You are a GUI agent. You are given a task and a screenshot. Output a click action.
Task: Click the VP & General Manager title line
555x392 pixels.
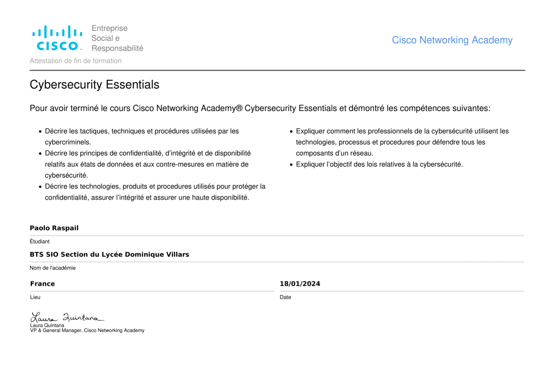point(87,330)
